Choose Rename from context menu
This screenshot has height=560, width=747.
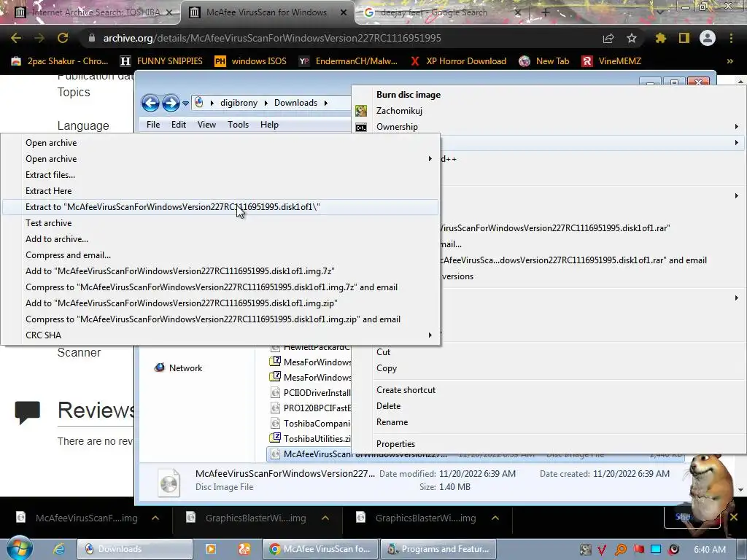click(x=548, y=422)
